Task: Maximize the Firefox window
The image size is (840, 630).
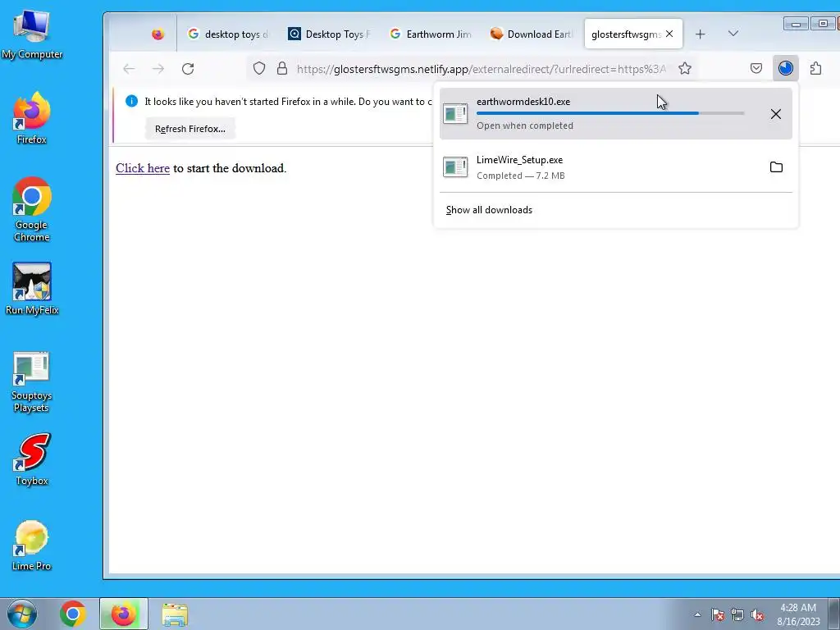Action: point(822,24)
